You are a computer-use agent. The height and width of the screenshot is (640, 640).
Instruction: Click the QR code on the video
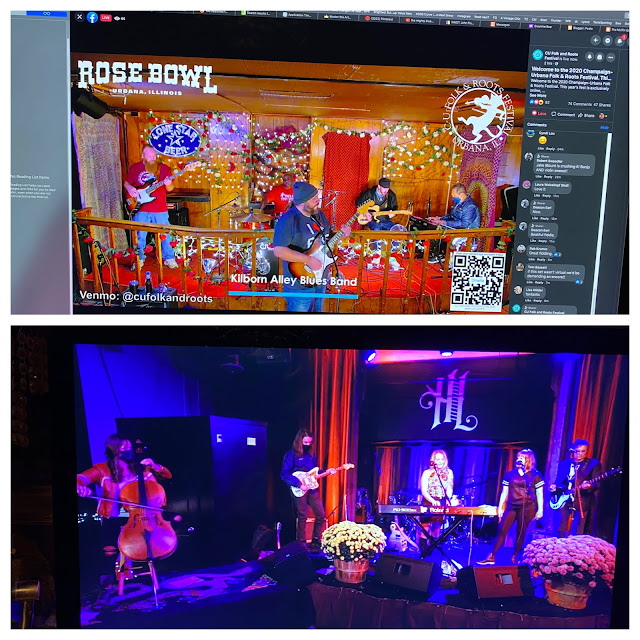478,281
